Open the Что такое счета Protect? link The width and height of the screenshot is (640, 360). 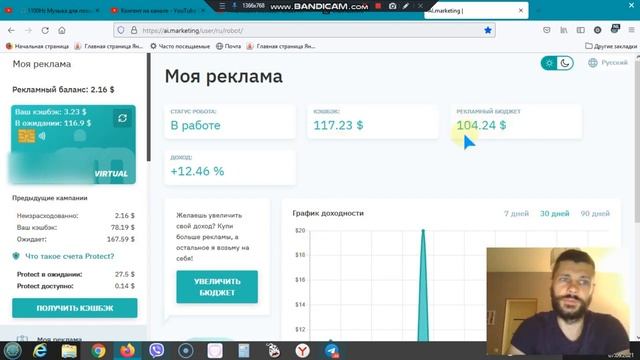coord(70,256)
